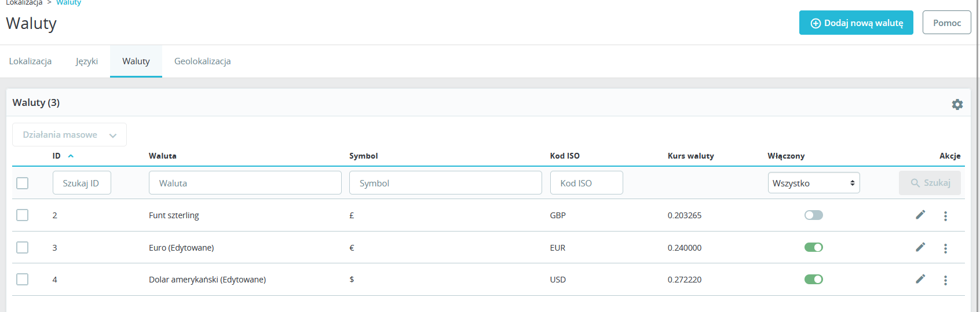
Task: Tick the checkbox for the USD row
Action: click(23, 280)
